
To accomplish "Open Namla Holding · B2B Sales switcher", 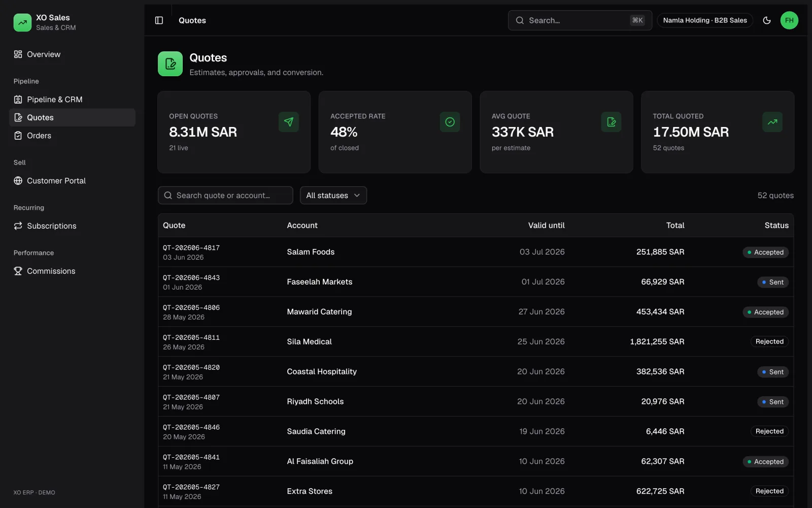I will [x=705, y=20].
